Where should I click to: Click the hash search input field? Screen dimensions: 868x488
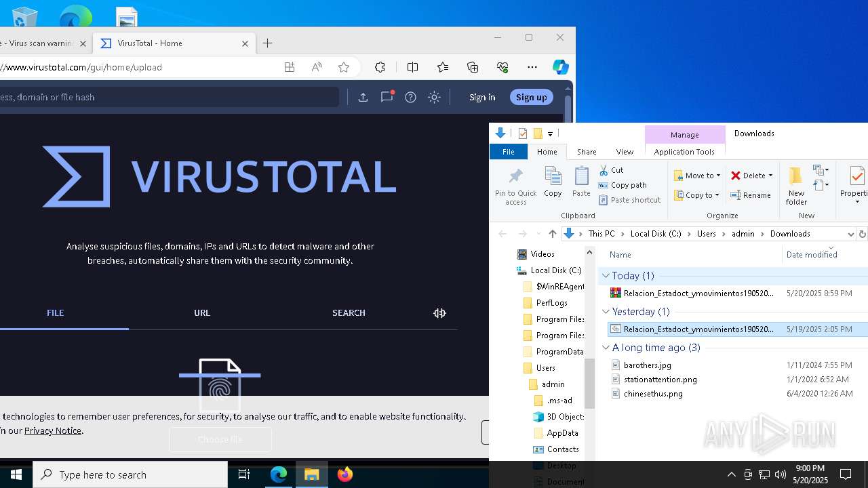168,97
